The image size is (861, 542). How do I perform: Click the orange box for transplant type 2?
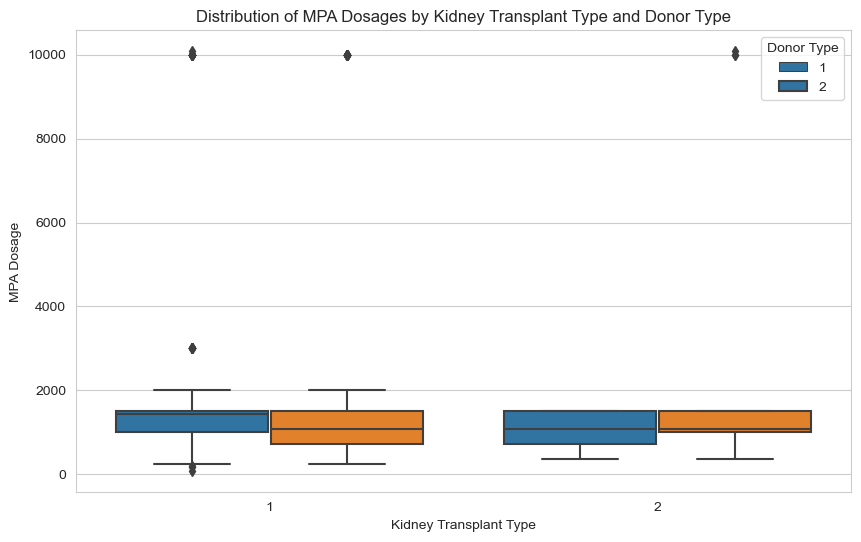[x=735, y=421]
